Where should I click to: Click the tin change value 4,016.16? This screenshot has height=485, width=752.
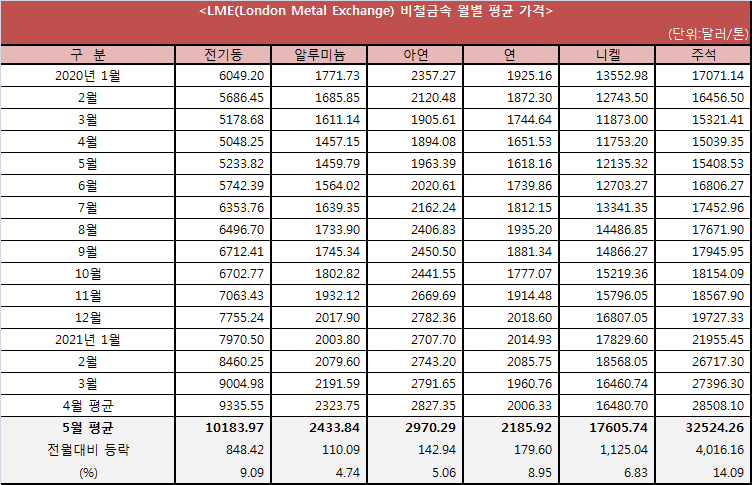coord(719,450)
